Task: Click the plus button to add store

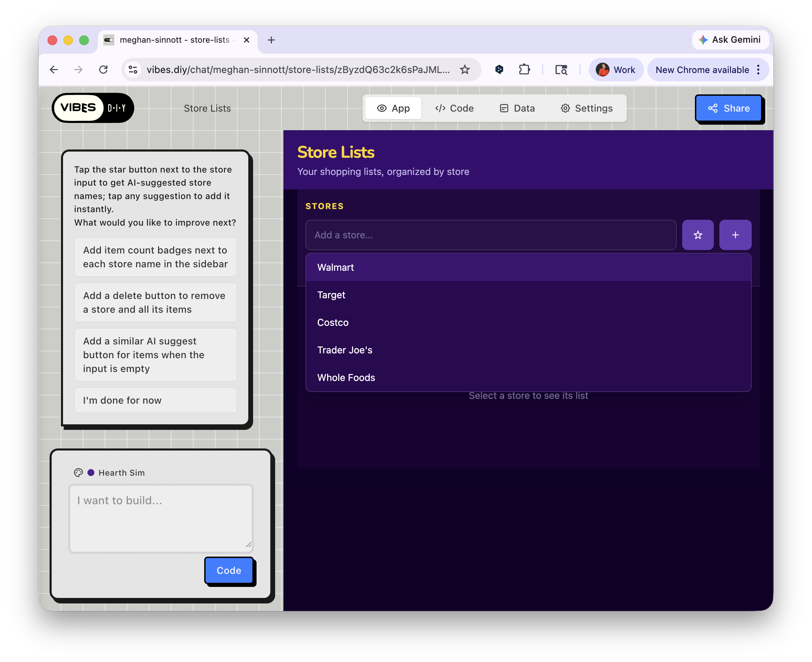Action: [x=735, y=235]
